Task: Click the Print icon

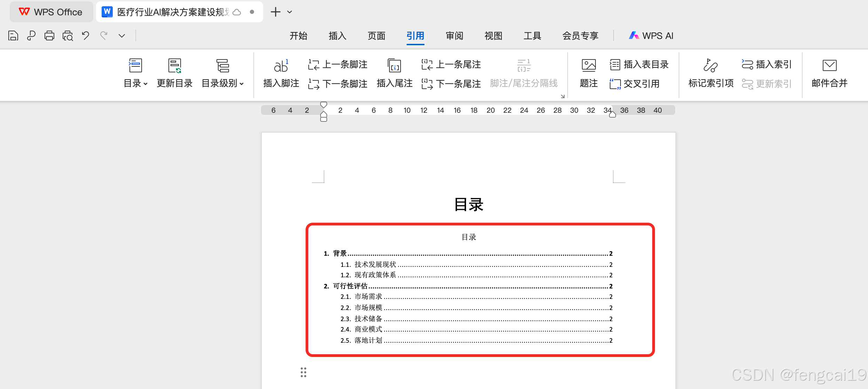Action: pyautogui.click(x=49, y=35)
